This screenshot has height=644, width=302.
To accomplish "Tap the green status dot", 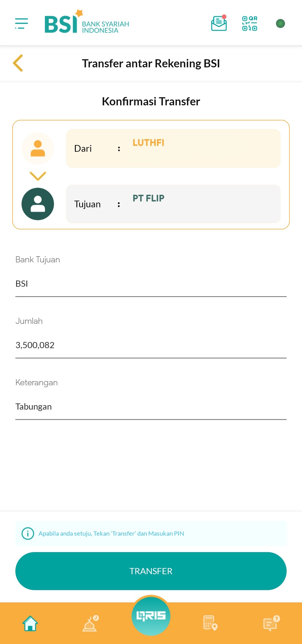I will pos(280,23).
